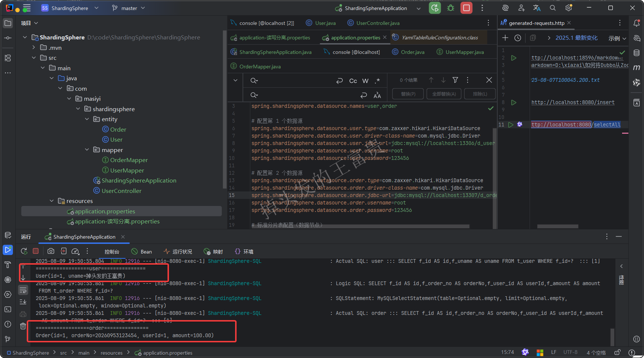Open the Structure tool window icon
The height and width of the screenshot is (358, 644).
point(7,58)
